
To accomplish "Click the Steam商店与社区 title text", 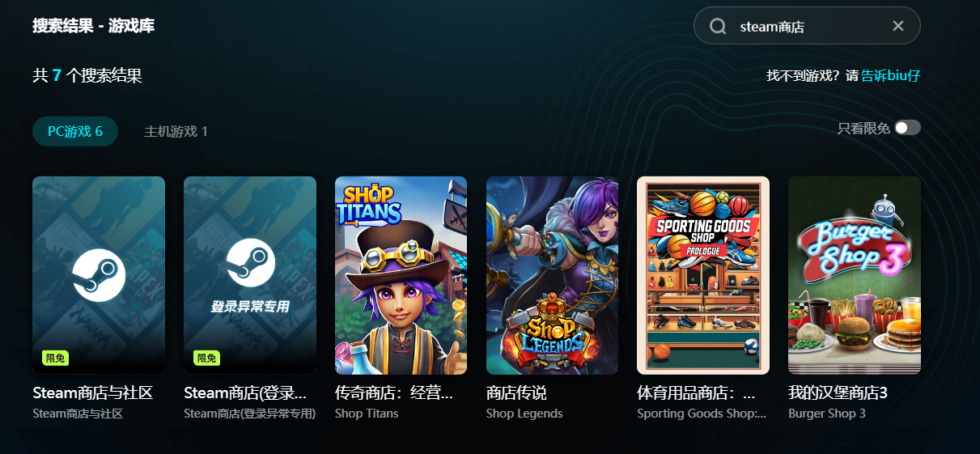I will pos(92,393).
